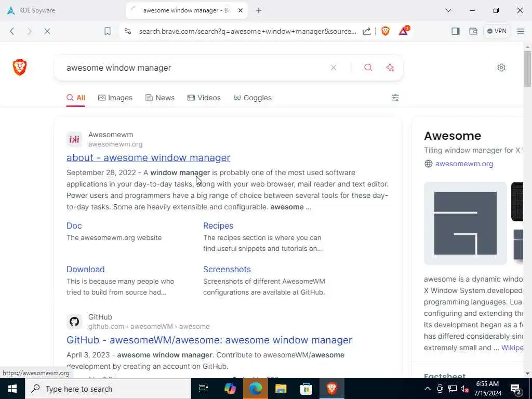This screenshot has width=532, height=399.
Task: Click awesomewm.org link in info panel
Action: pos(464,164)
